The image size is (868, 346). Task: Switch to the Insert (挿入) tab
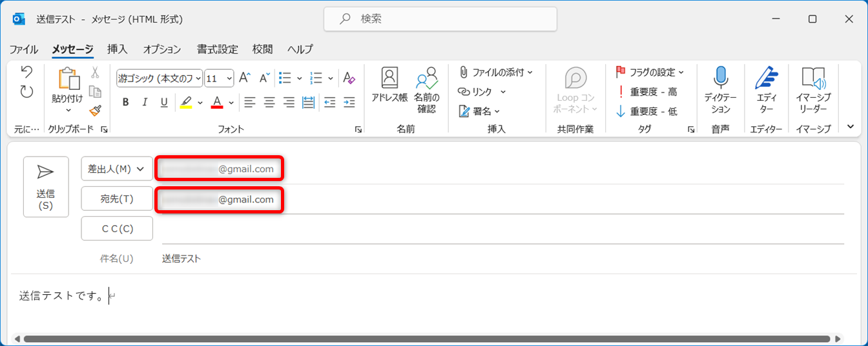click(x=118, y=49)
